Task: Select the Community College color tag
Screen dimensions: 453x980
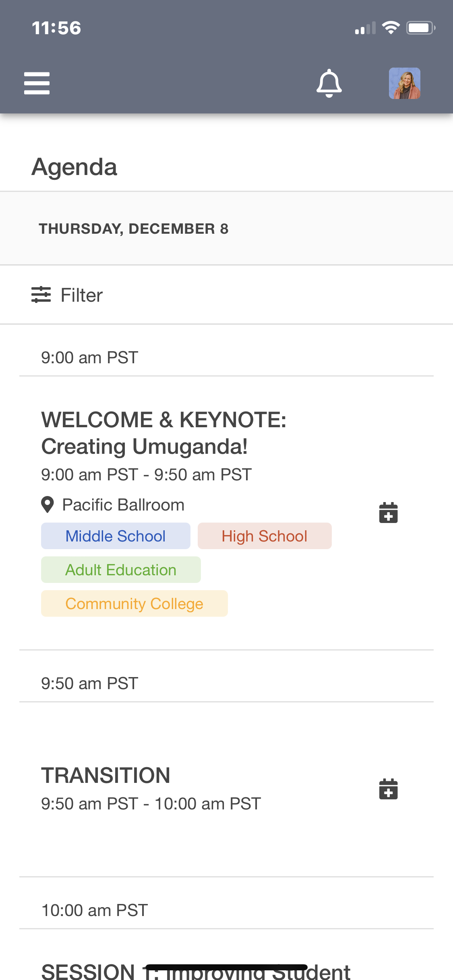Action: 134,603
